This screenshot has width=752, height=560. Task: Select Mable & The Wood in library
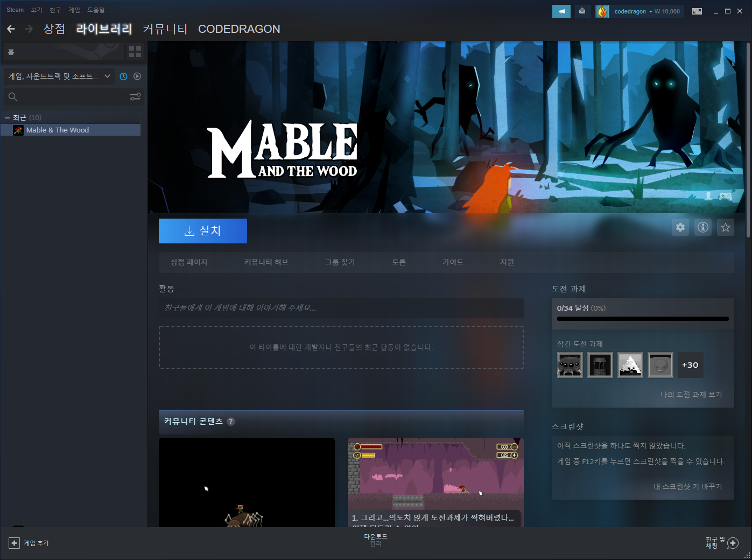click(x=71, y=130)
